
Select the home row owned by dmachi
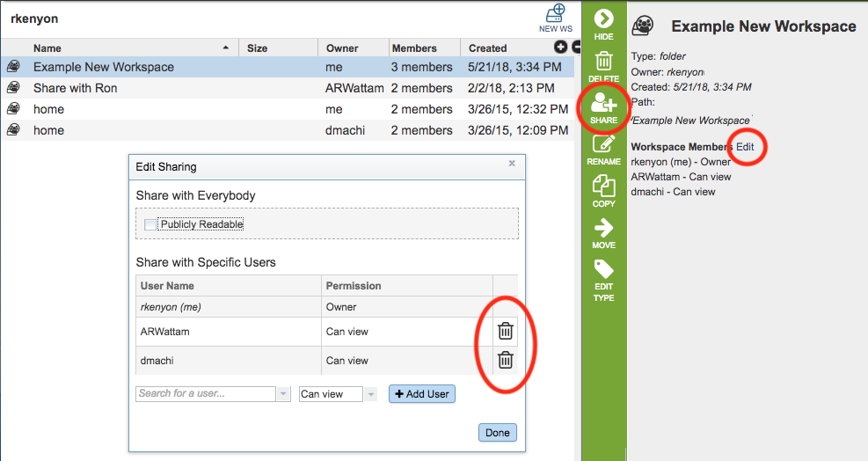tap(288, 130)
